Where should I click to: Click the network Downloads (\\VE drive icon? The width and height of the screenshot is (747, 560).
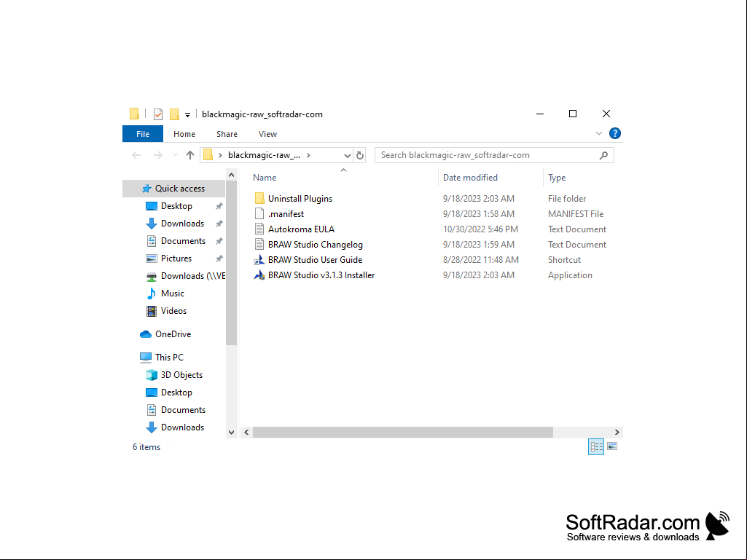(152, 276)
